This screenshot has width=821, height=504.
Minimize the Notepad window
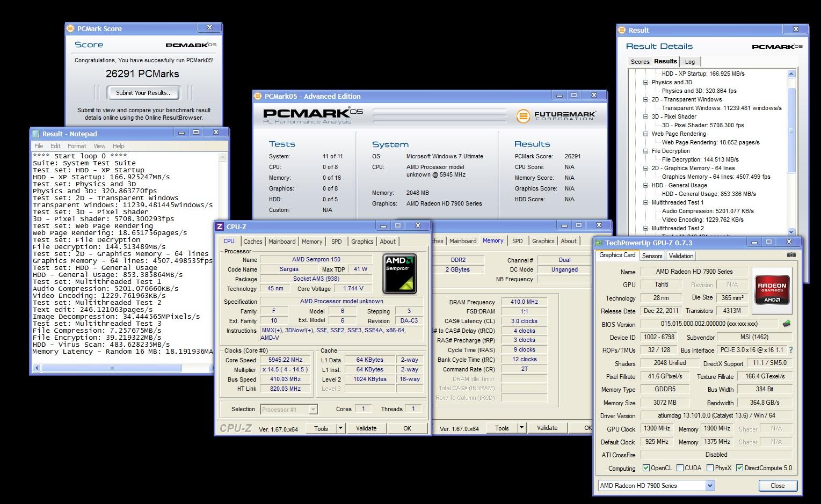(x=180, y=132)
